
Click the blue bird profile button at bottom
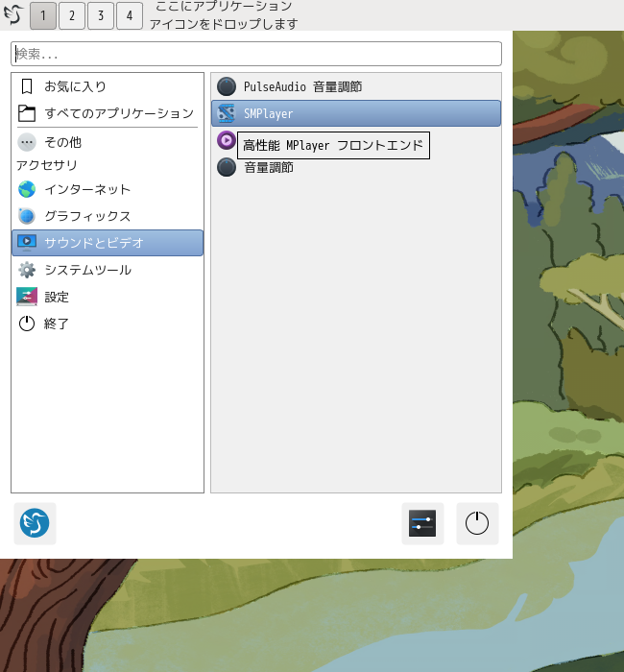point(35,523)
